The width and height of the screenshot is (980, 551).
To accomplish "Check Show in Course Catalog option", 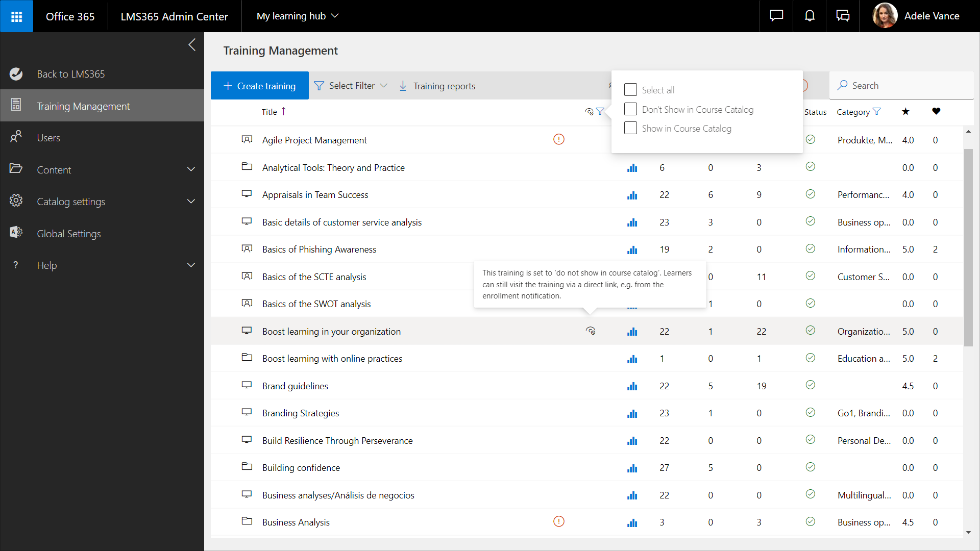I will 630,128.
